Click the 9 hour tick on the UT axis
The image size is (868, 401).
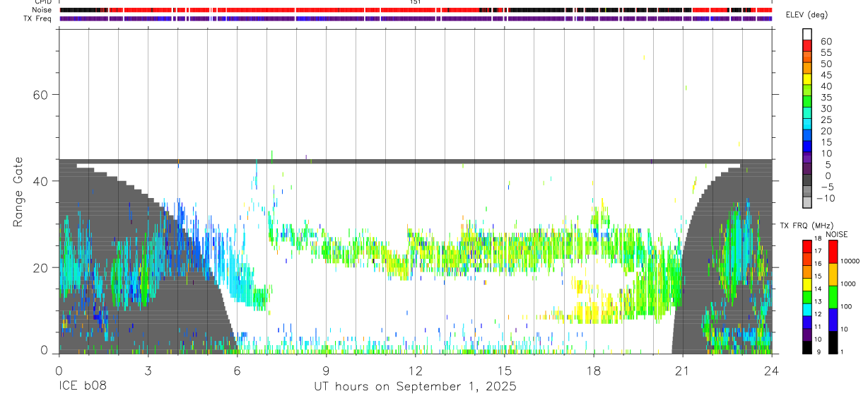pos(326,370)
